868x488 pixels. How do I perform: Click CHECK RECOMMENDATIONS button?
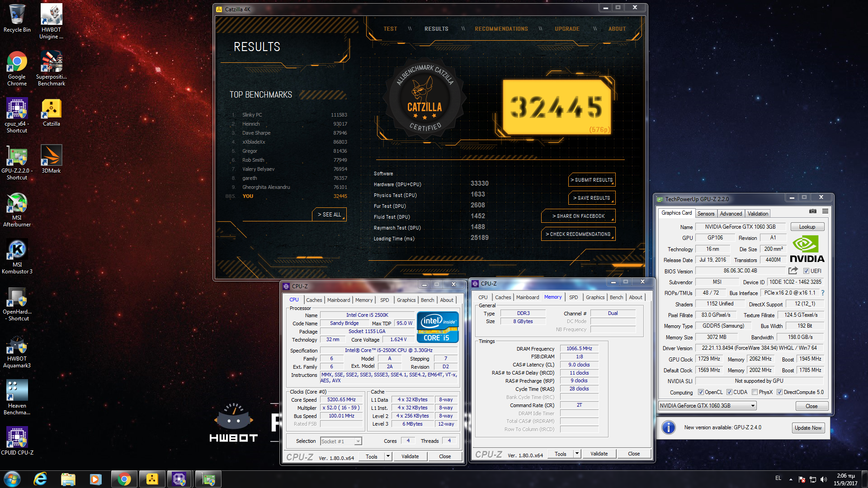(578, 234)
